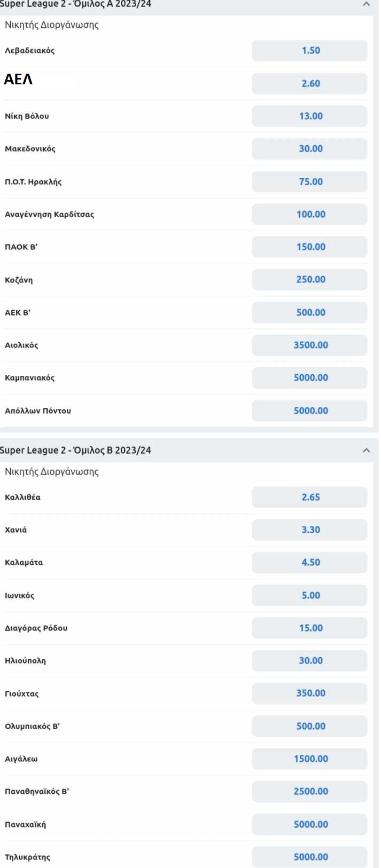Viewport: 381px width, 868px height.
Task: Select Διαγόρας Ρόδου odds 15.00
Action: coord(310,628)
